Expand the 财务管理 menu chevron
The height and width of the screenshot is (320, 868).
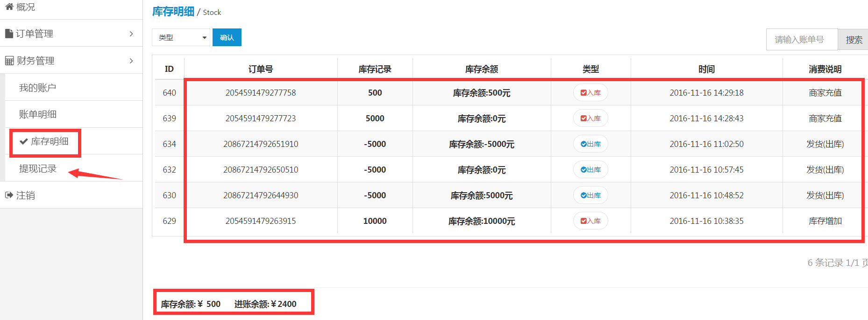pyautogui.click(x=131, y=61)
